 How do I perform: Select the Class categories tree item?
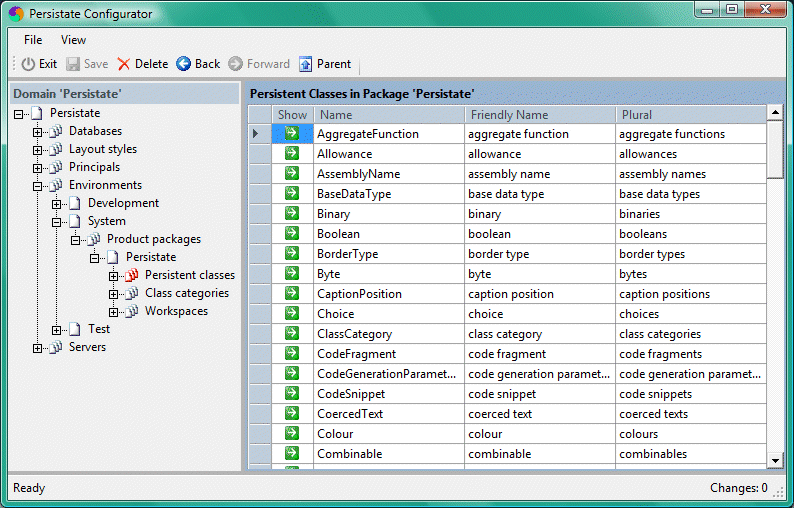[187, 293]
